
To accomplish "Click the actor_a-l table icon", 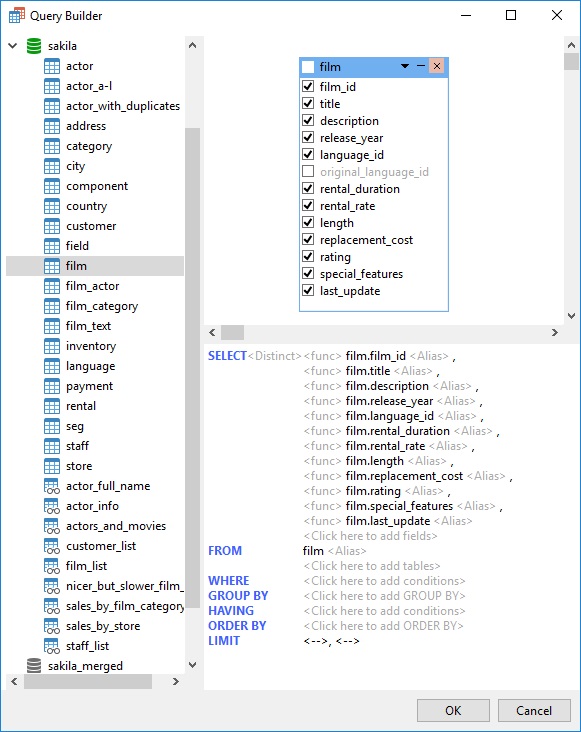I will (52, 86).
